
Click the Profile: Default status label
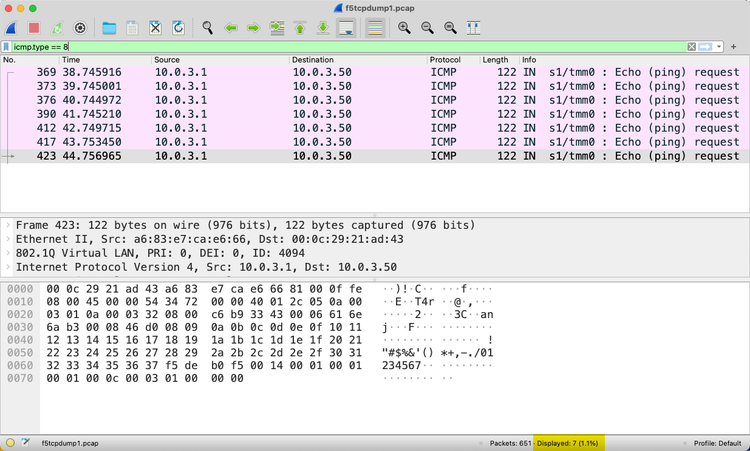[718, 443]
